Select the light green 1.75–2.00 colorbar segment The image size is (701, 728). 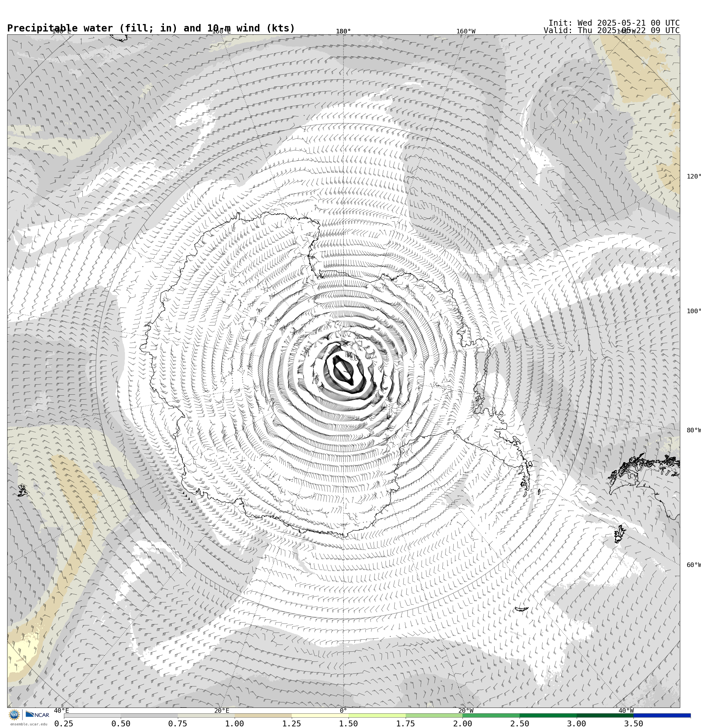[434, 715]
